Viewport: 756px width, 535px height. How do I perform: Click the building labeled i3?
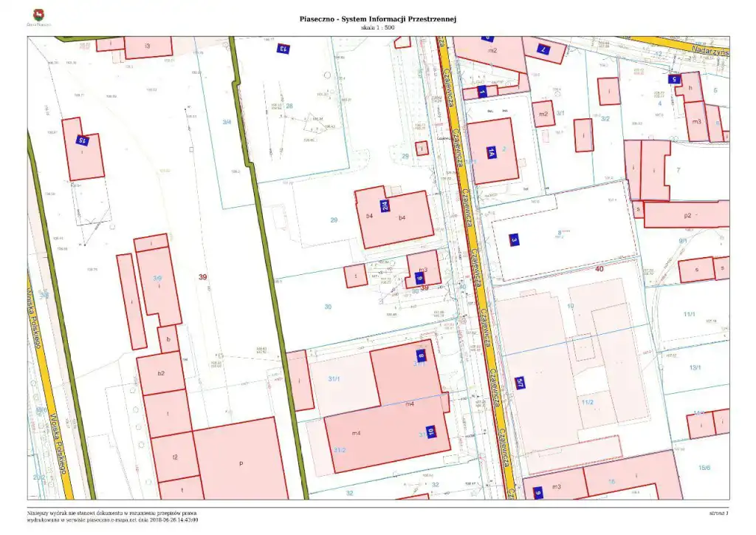click(148, 47)
